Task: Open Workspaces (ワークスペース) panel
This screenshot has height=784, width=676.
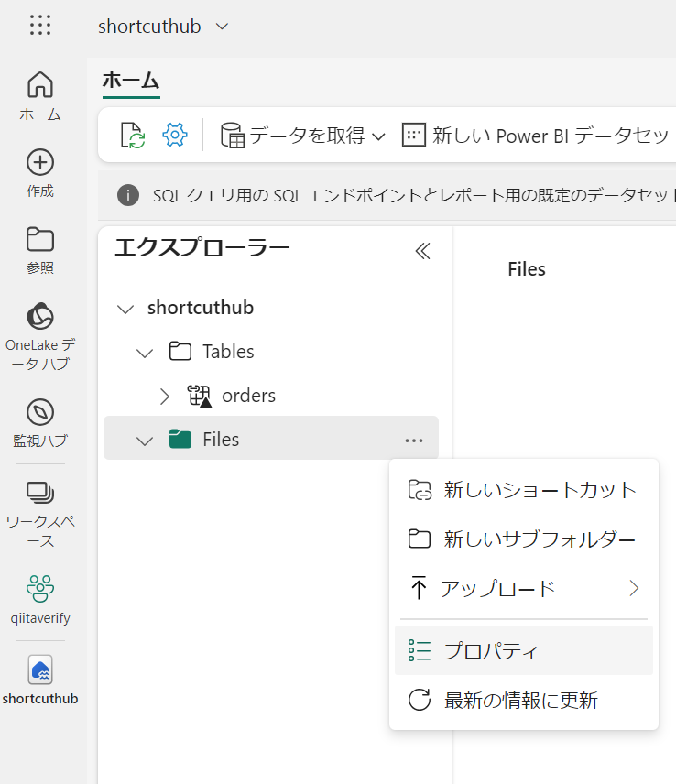Action: point(40,515)
